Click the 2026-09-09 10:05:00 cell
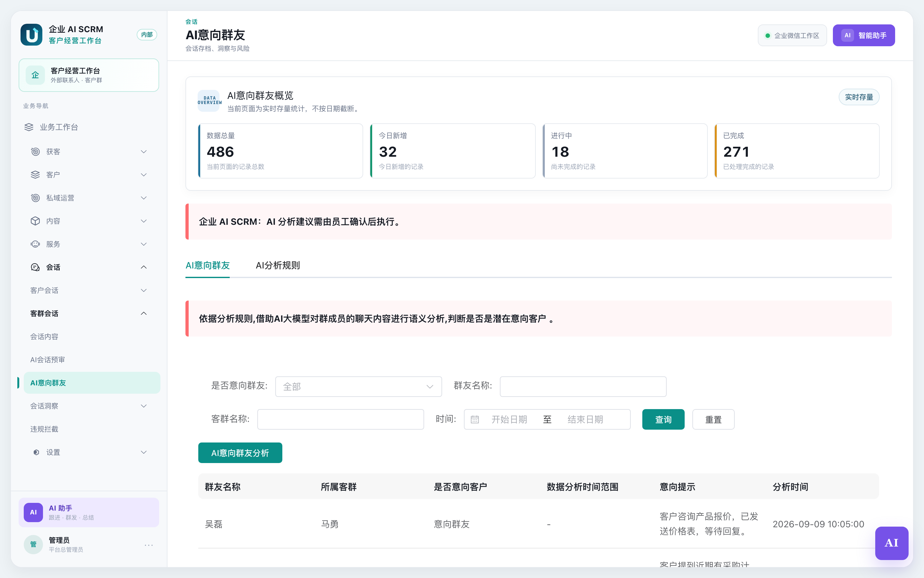Viewport: 924px width, 578px height. (819, 524)
